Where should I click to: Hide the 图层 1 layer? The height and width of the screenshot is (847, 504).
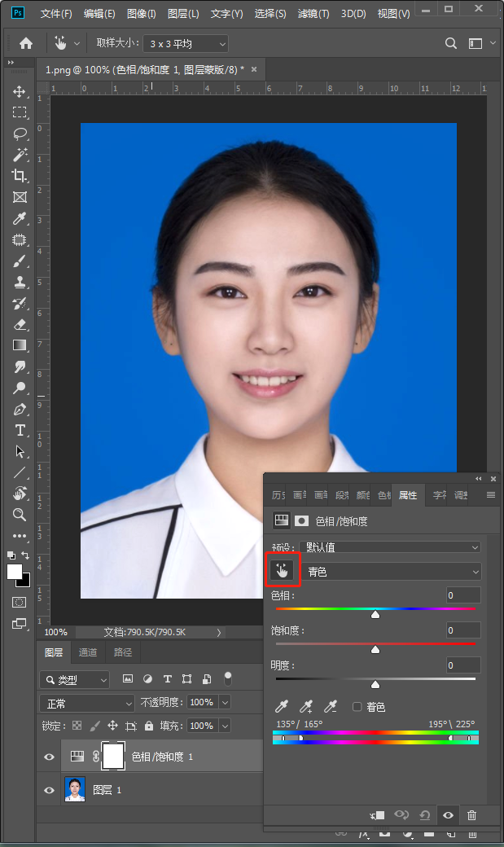[49, 790]
